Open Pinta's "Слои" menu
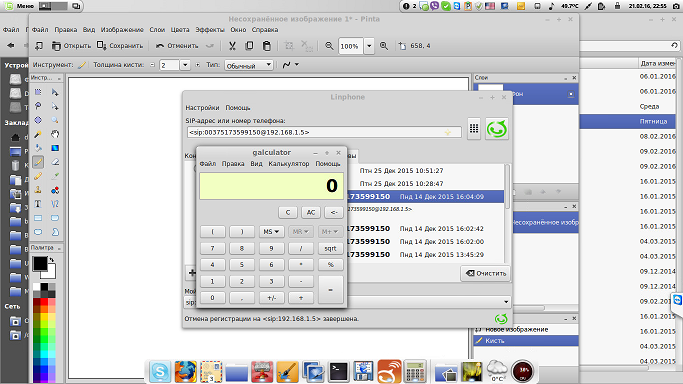 pyautogui.click(x=157, y=30)
